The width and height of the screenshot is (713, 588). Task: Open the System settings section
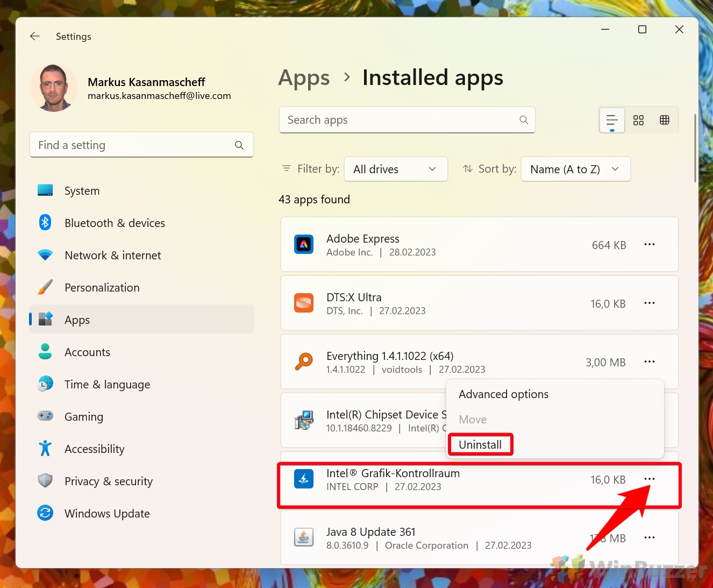[x=82, y=190]
